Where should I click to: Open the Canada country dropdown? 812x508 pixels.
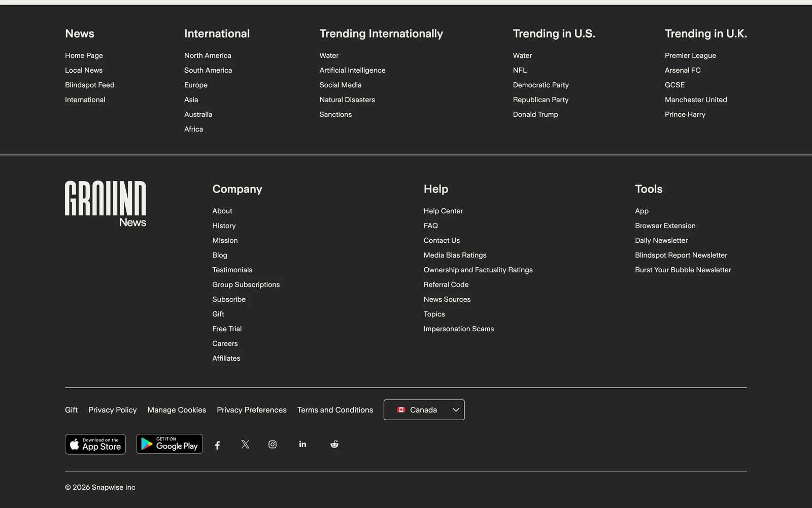tap(424, 410)
